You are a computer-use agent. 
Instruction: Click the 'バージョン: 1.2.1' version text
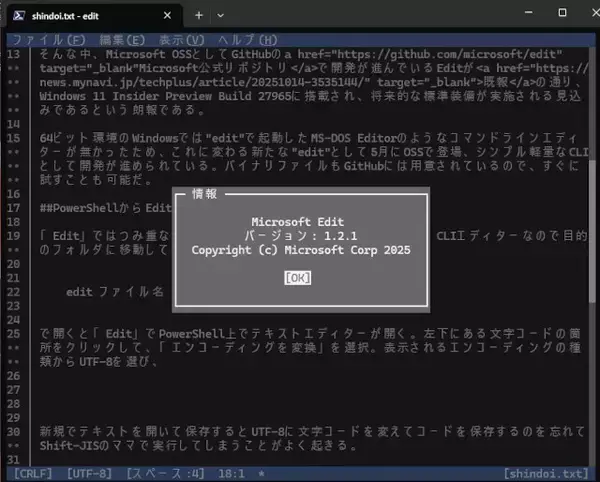click(x=301, y=236)
